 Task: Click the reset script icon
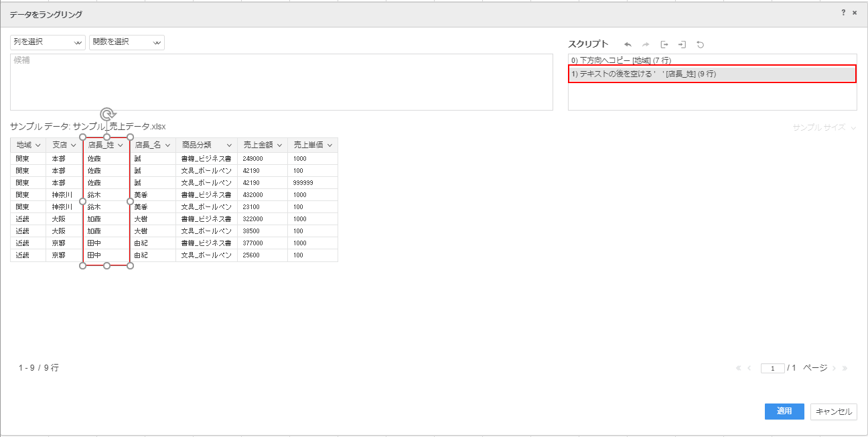tap(701, 44)
